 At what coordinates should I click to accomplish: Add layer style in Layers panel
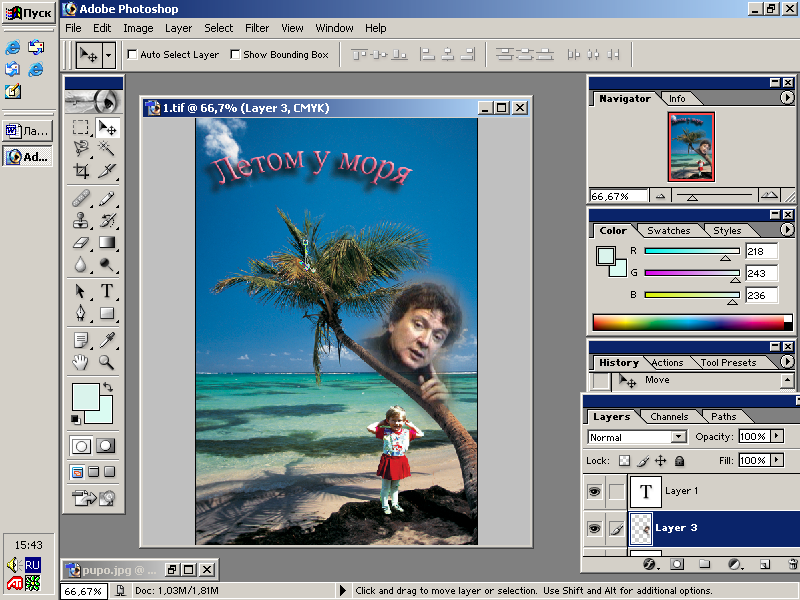pos(649,564)
